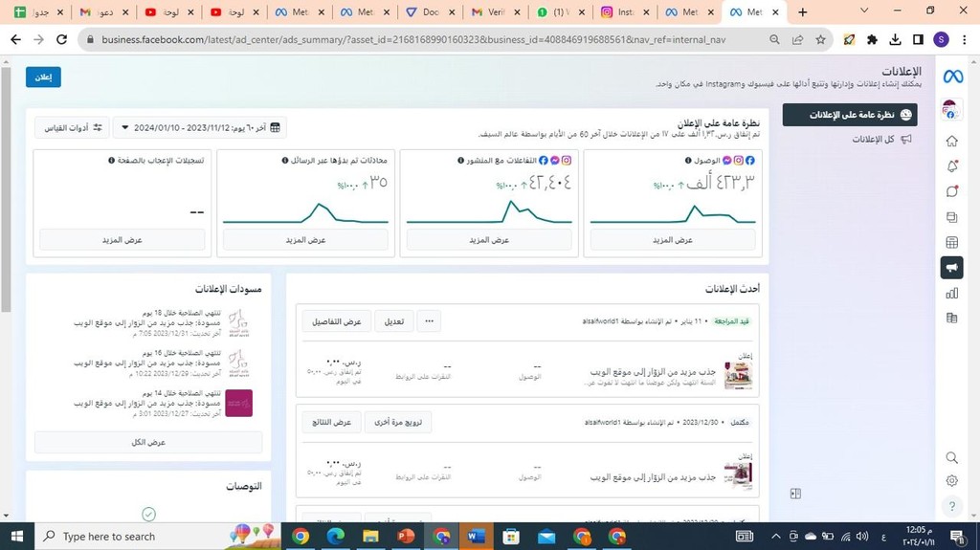Click the blue إعلان create ad button
980x550 pixels.
tap(43, 77)
